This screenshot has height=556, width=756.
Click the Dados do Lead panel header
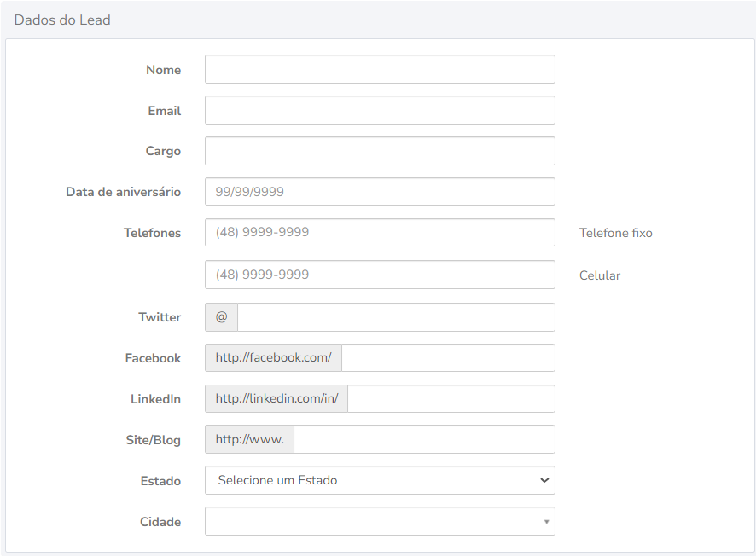(x=62, y=20)
